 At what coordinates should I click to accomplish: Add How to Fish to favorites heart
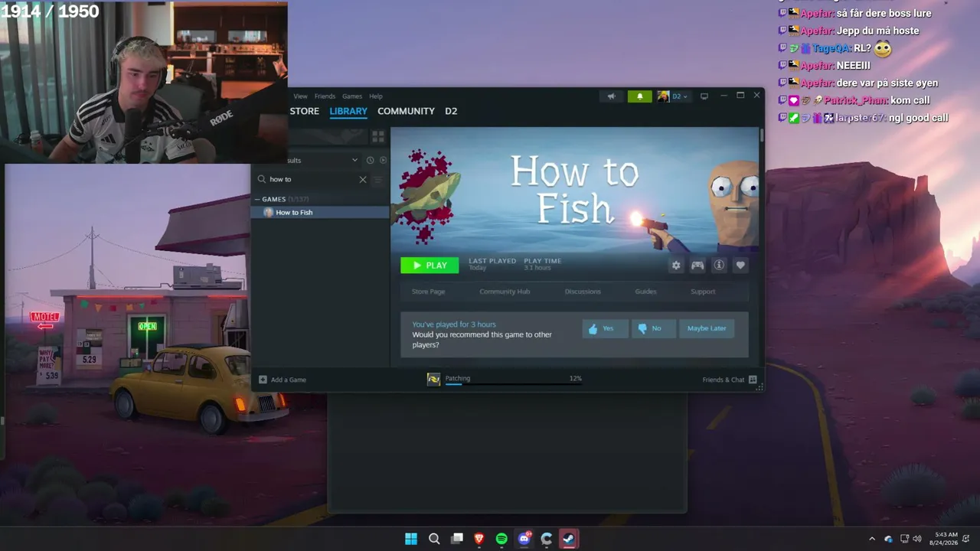740,266
